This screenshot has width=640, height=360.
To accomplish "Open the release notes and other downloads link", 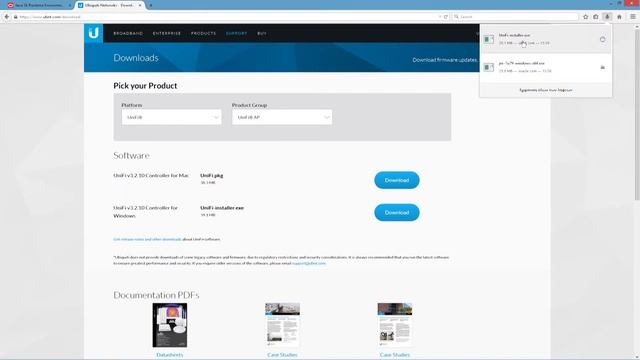I will point(147,239).
